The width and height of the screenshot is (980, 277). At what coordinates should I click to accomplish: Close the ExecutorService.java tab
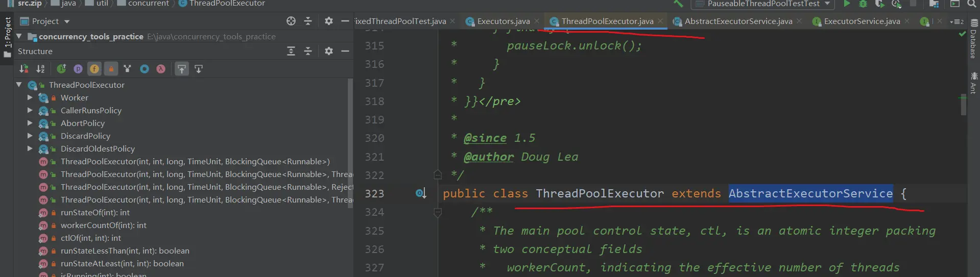click(x=907, y=21)
